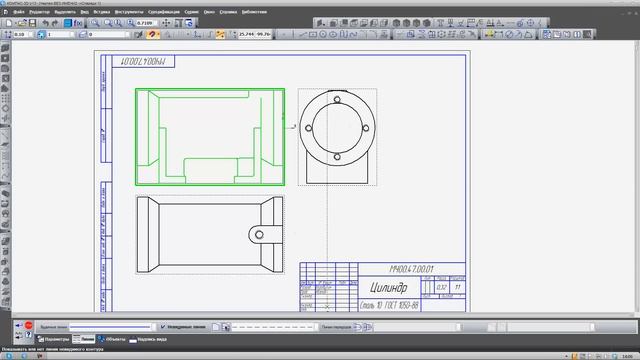
Task: Switch to the Объекты tab
Action: 111,339
